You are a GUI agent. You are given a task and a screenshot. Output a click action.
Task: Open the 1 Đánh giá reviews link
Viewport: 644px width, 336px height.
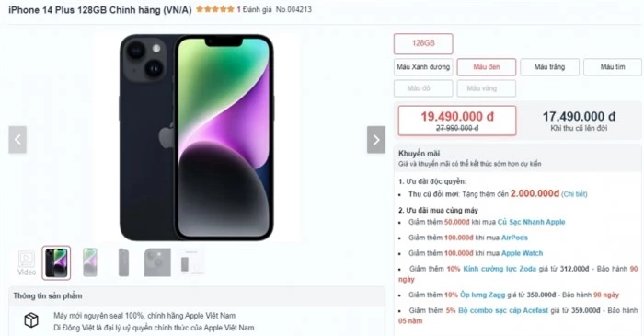[x=254, y=9]
